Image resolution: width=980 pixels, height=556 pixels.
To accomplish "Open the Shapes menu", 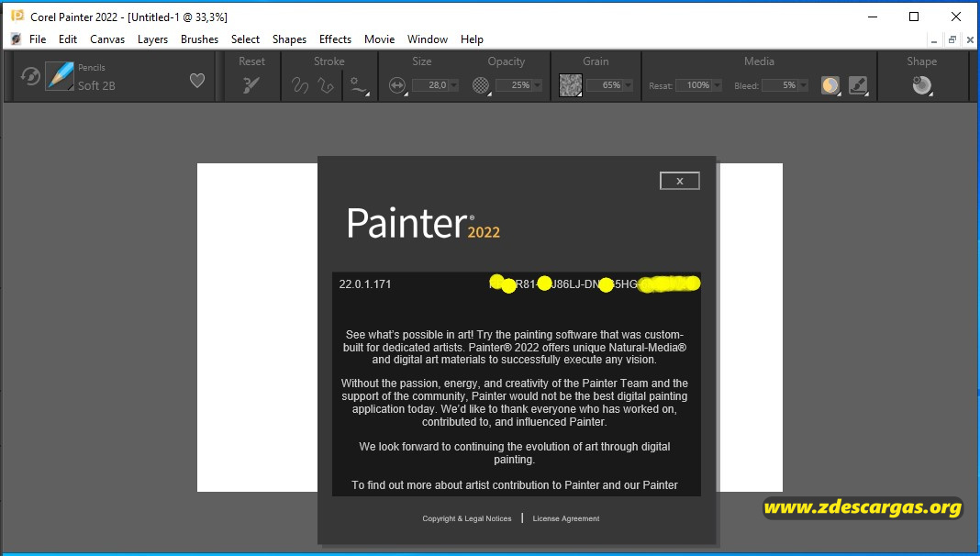I will coord(289,39).
